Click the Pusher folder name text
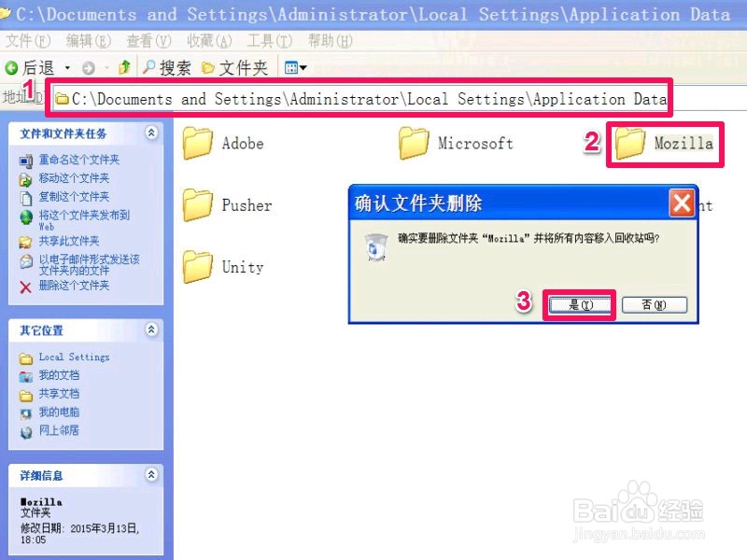The image size is (747, 560). (247, 205)
